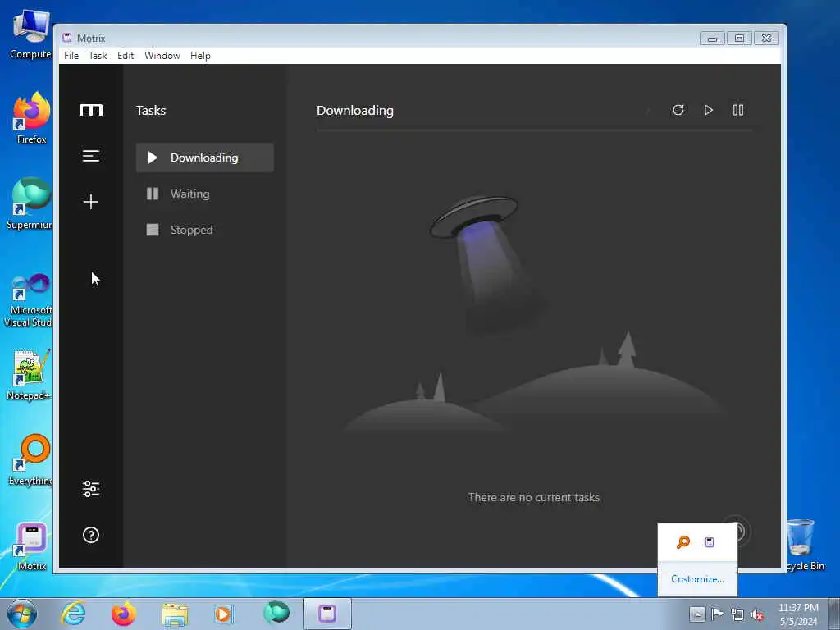The height and width of the screenshot is (630, 840).
Task: Open the Window menu
Action: 162,56
